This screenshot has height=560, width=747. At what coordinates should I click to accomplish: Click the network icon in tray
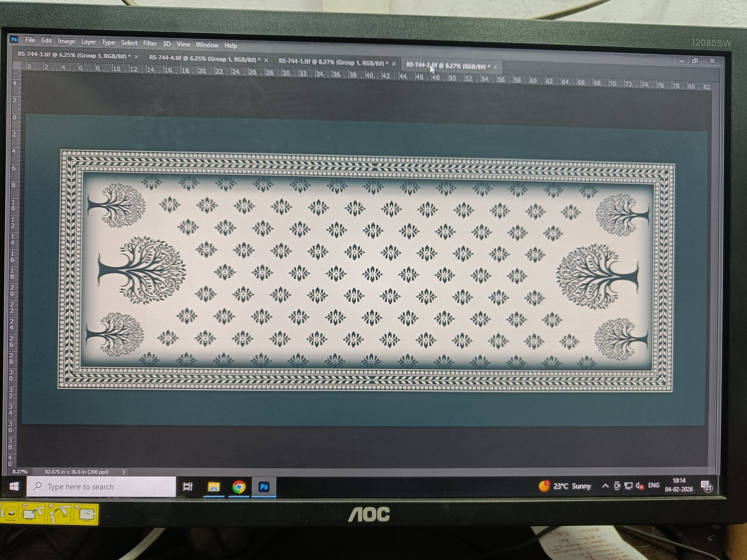(628, 486)
